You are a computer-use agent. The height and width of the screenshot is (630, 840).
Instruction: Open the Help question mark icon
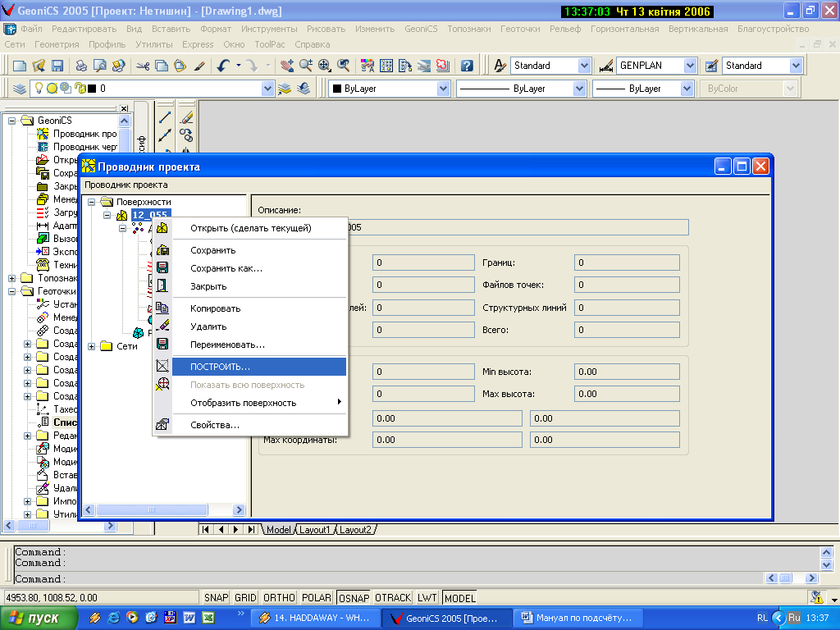tap(467, 66)
